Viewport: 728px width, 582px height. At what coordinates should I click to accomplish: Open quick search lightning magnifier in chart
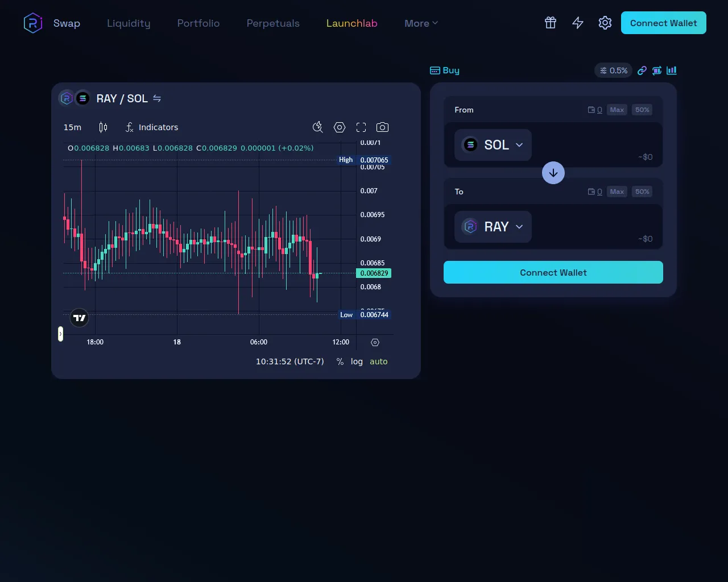pos(318,127)
